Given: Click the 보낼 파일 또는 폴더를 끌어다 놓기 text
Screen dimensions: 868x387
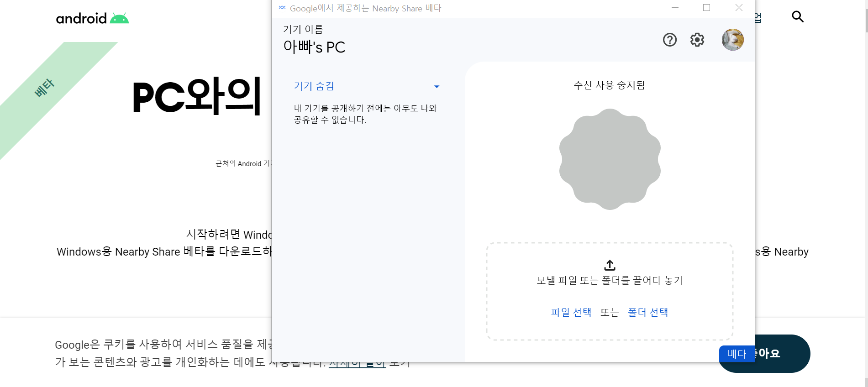Looking at the screenshot, I should [610, 280].
